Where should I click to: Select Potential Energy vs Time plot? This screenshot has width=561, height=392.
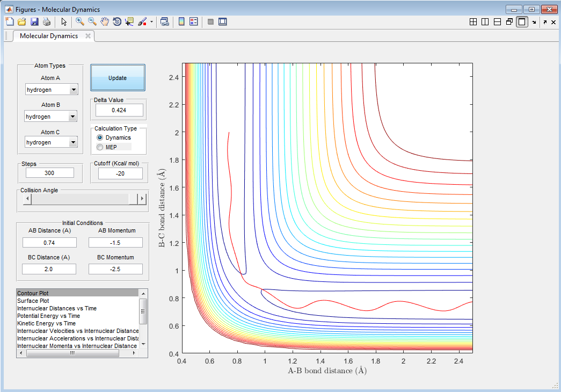(48, 316)
